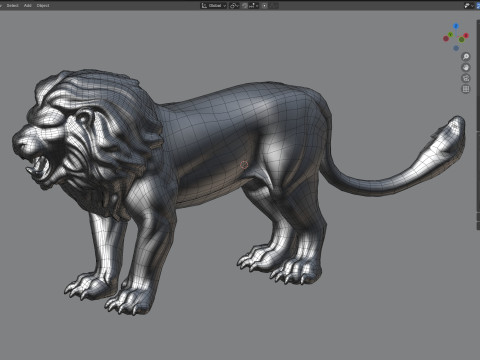This screenshot has height=360, width=480.
Task: Click the zoom viewport magnifier icon
Action: (466, 56)
